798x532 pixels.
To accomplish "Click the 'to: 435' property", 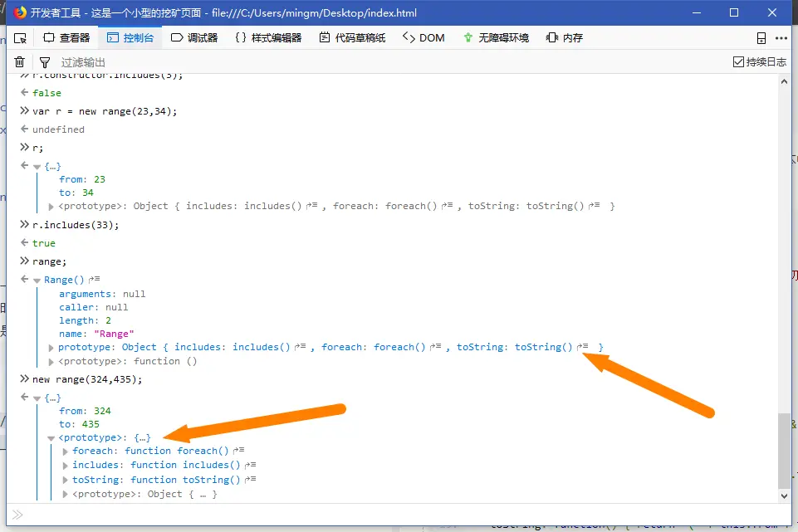I will click(x=80, y=424).
